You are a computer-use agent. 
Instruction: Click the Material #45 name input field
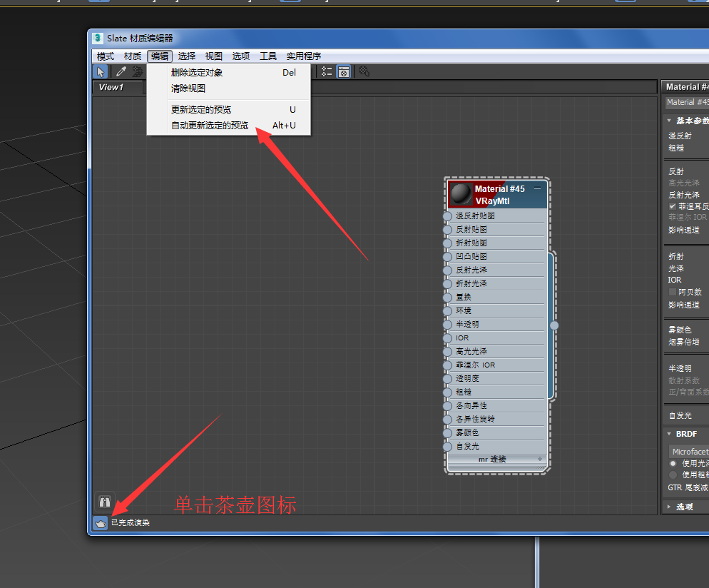point(687,102)
